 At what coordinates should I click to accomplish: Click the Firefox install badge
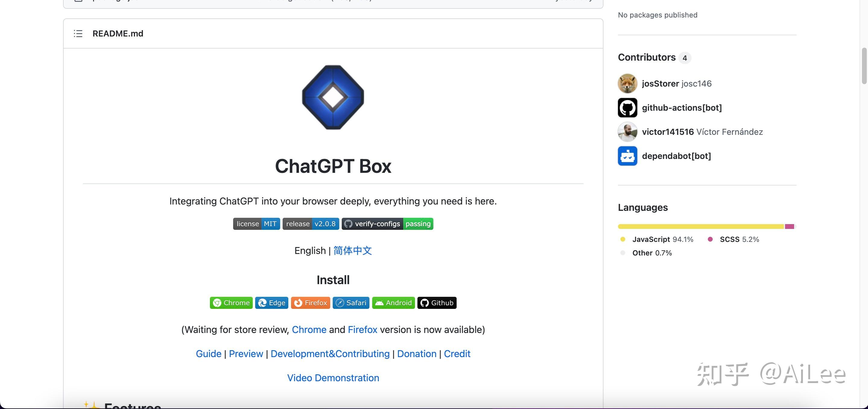310,303
